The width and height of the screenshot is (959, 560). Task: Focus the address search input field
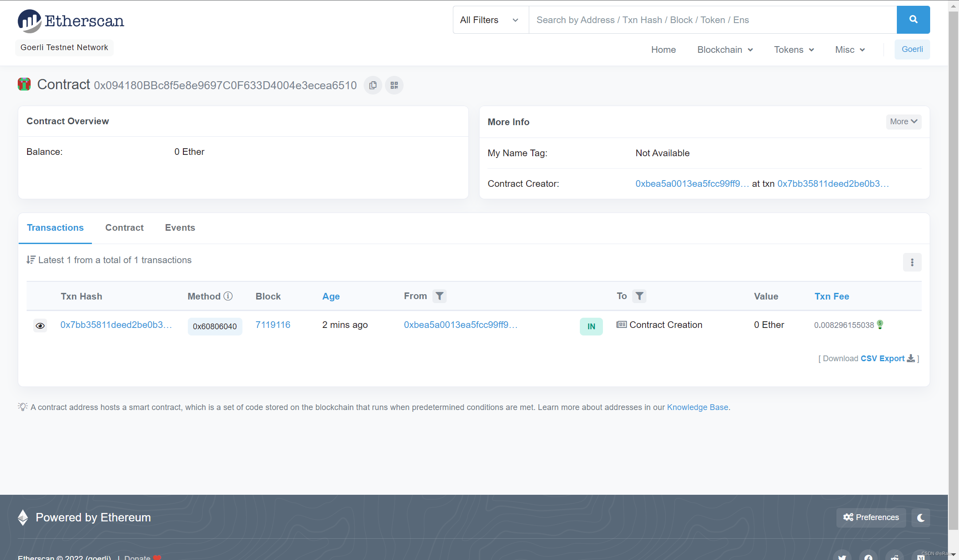click(713, 20)
